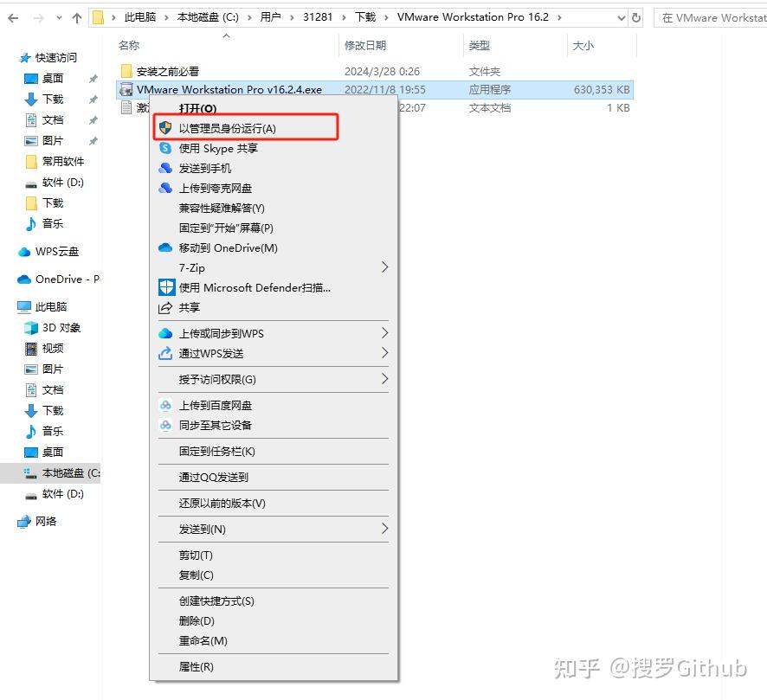
Task: Choose 使用 Microsoft Defender扫描
Action: [x=255, y=288]
